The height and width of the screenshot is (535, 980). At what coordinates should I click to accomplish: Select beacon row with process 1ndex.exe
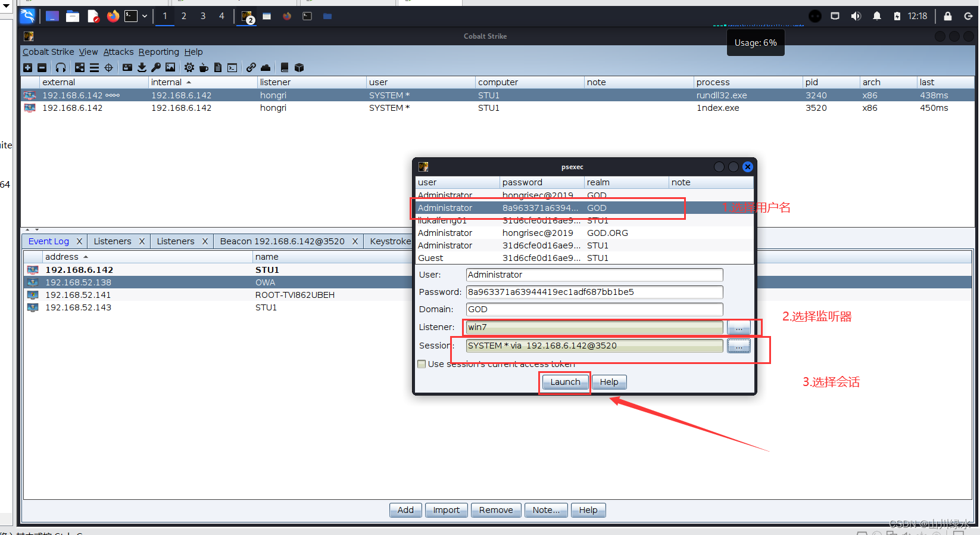498,108
